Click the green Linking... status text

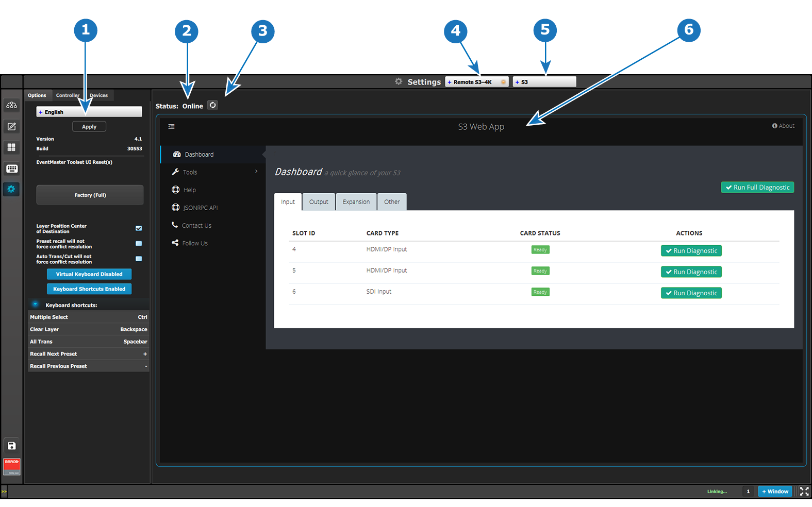coord(717,492)
